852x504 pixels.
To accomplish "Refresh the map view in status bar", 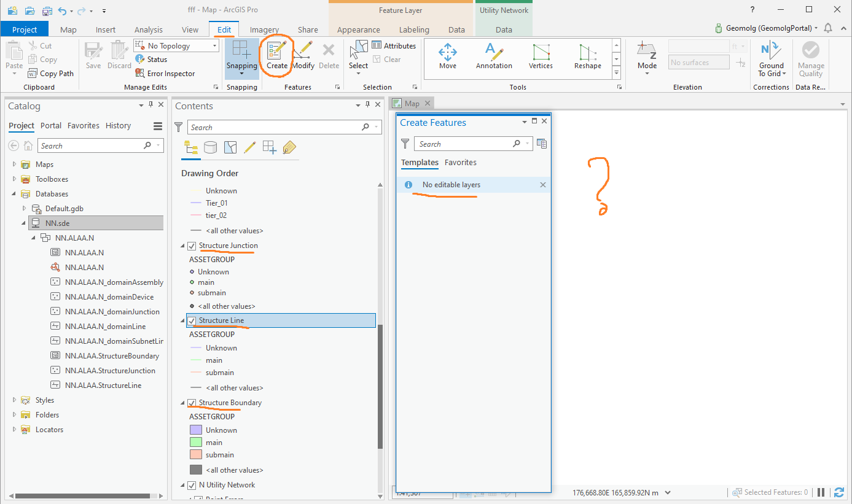I will click(x=839, y=492).
